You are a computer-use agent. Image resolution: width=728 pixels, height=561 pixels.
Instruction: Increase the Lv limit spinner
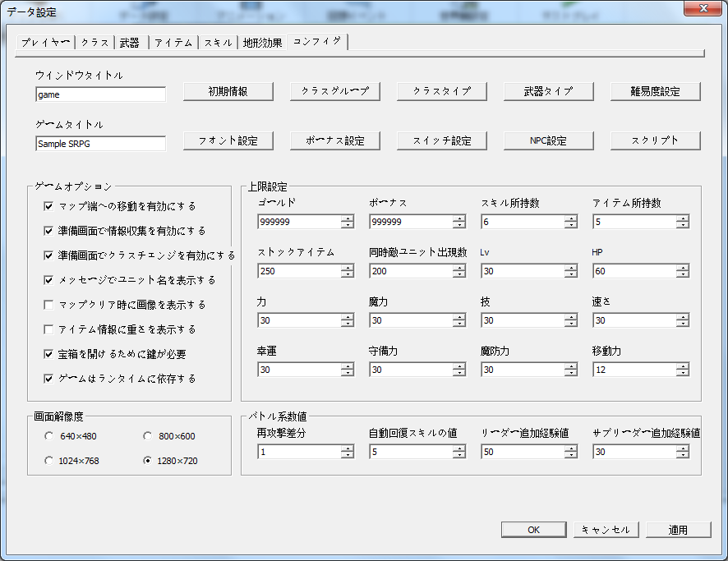coord(571,268)
